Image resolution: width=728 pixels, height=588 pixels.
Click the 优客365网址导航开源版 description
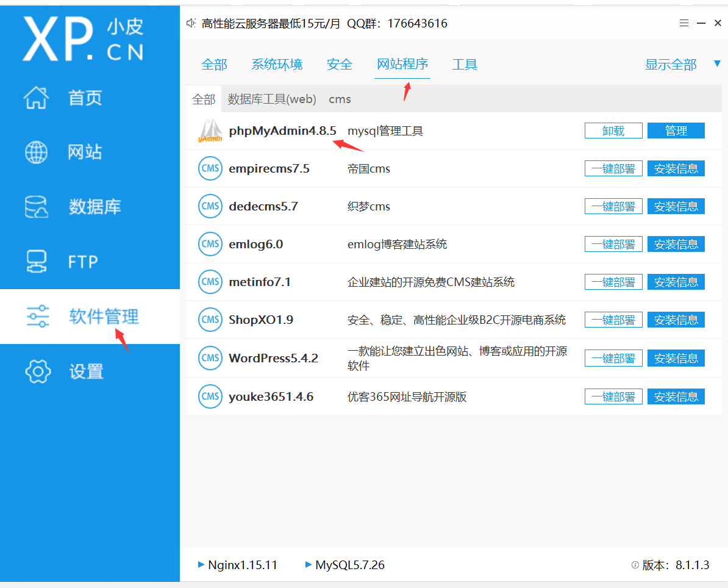click(x=407, y=396)
